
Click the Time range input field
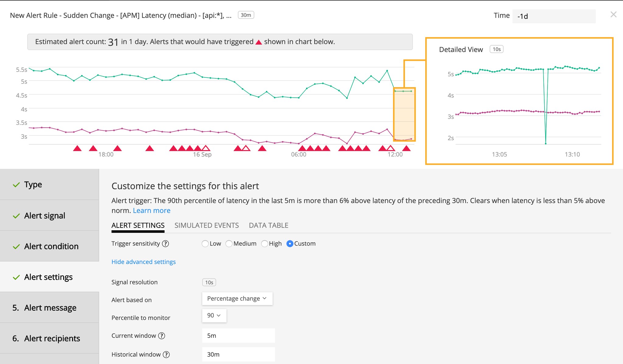554,16
